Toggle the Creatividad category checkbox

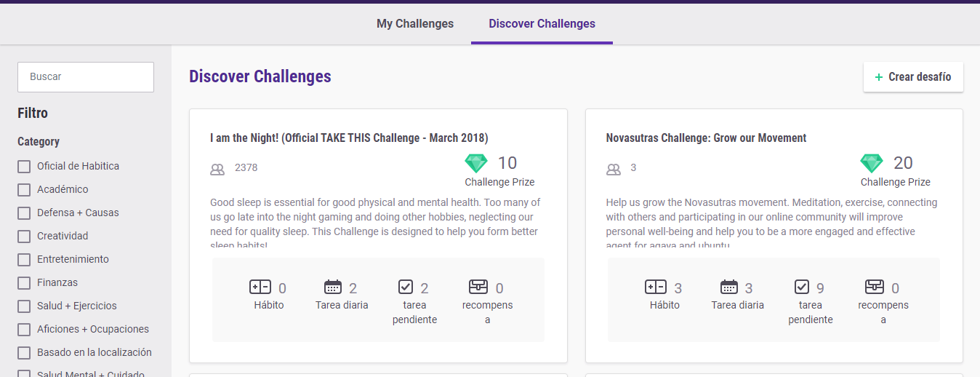coord(24,237)
